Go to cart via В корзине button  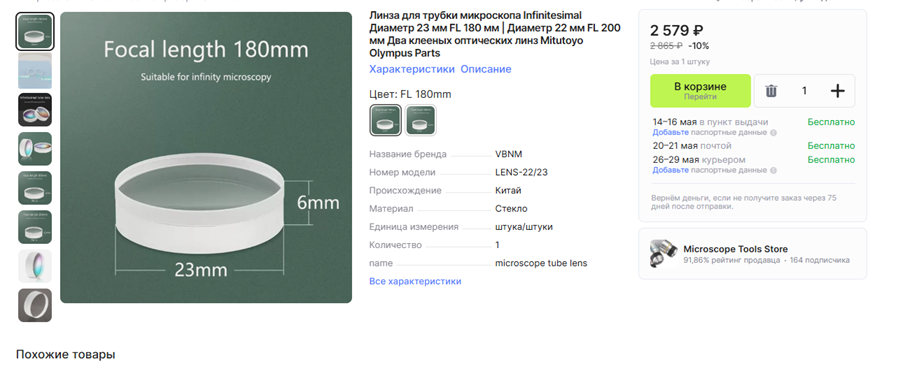pyautogui.click(x=700, y=91)
